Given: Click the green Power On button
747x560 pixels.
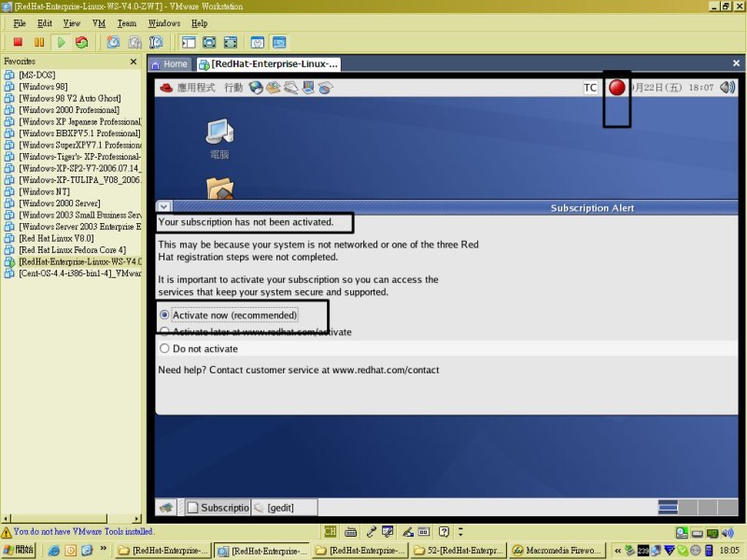Looking at the screenshot, I should point(61,42).
